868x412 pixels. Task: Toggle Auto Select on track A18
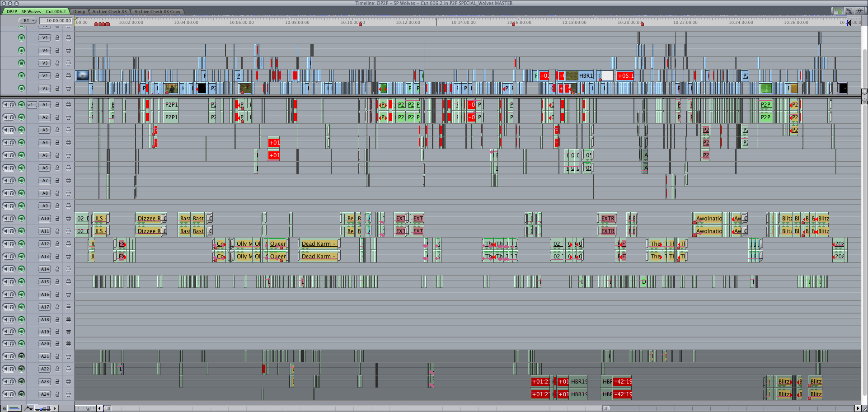click(68, 319)
